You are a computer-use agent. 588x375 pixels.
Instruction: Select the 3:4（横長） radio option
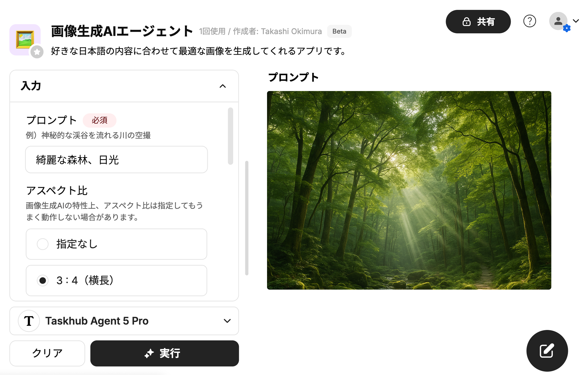coord(116,280)
